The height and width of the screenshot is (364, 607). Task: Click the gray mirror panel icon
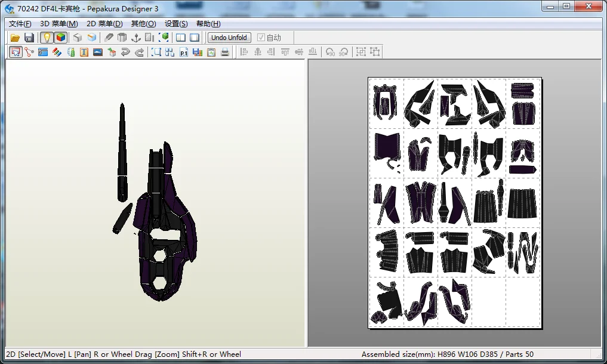click(149, 38)
